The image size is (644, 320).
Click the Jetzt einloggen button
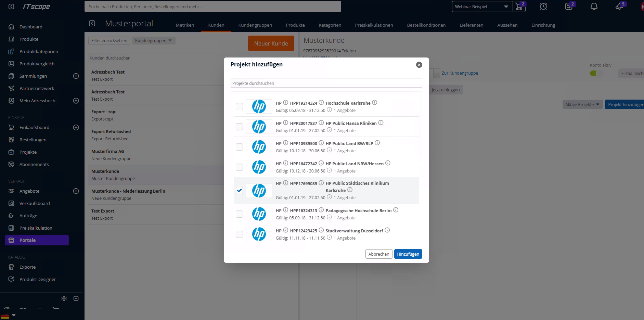[x=446, y=90]
